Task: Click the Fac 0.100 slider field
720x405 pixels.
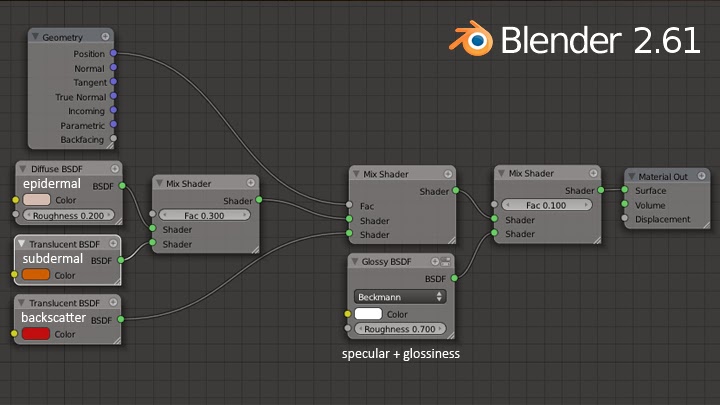Action: (546, 205)
